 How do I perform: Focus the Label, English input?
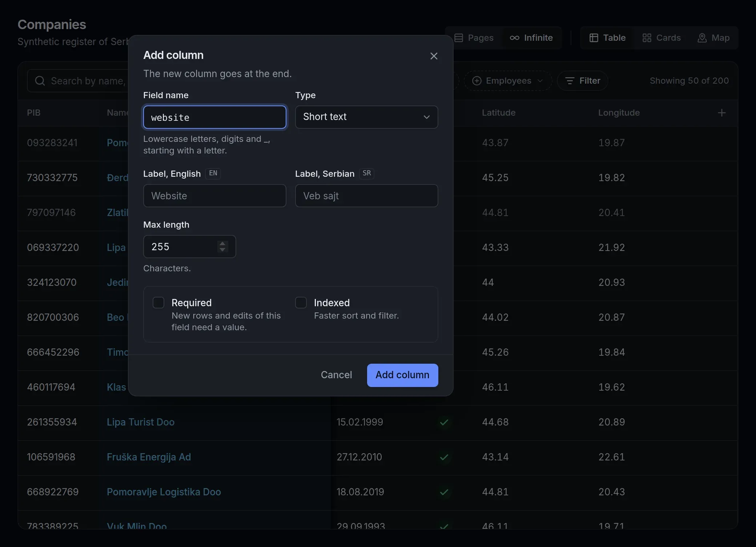(215, 196)
